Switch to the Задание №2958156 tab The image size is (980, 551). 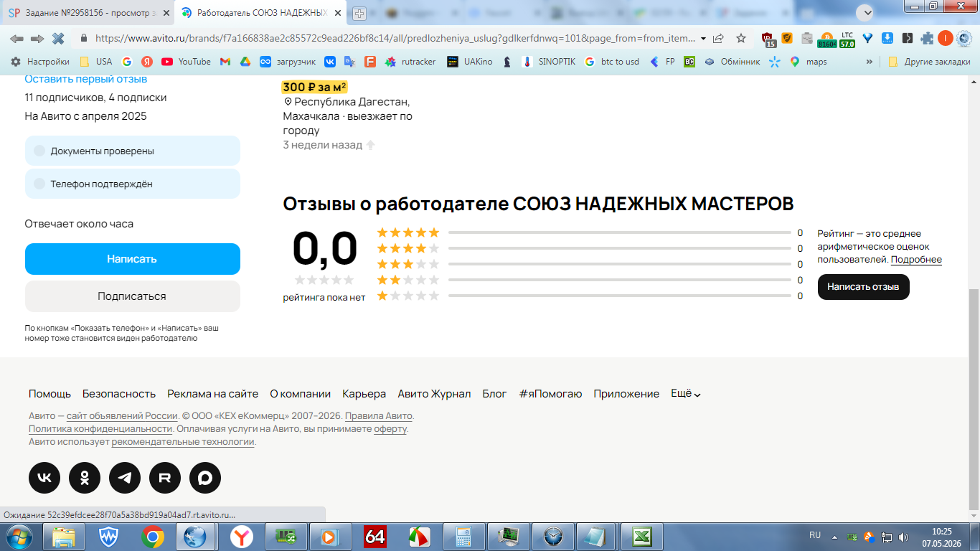pyautogui.click(x=88, y=13)
